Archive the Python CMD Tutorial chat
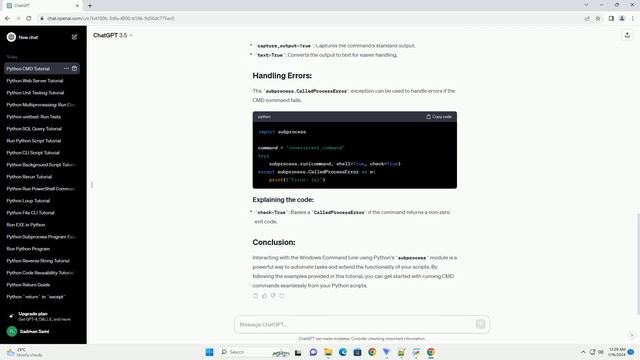 [74, 69]
